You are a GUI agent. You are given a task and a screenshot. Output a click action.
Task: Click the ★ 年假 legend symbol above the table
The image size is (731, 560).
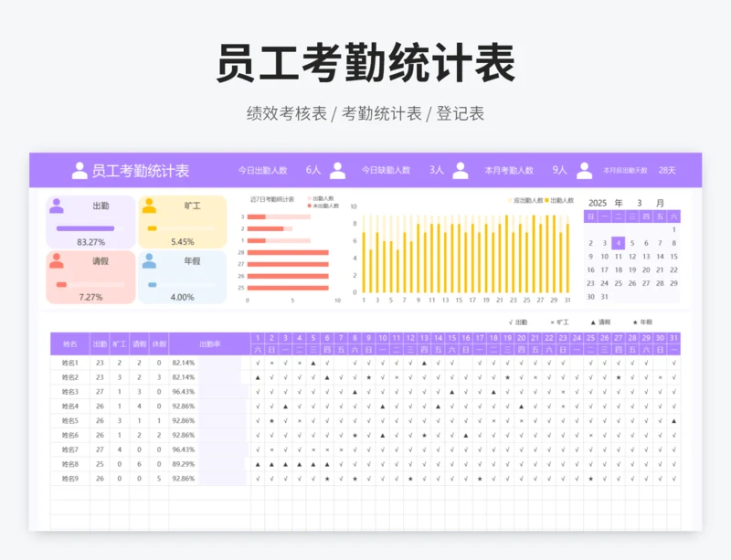635,322
